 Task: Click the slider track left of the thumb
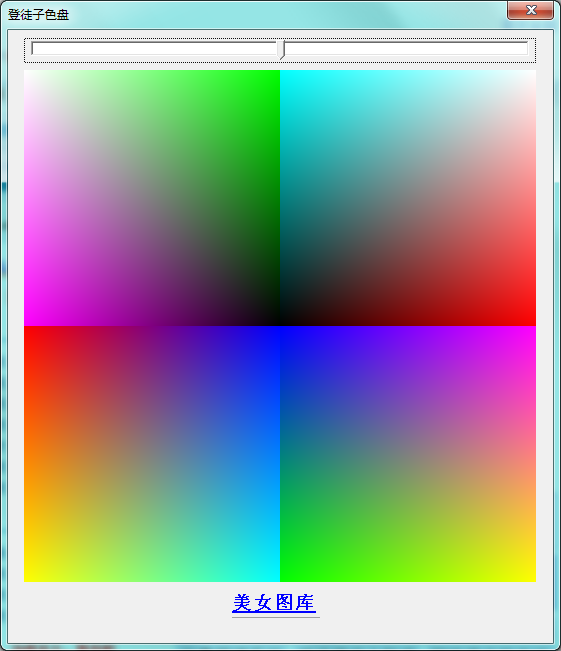[x=155, y=48]
